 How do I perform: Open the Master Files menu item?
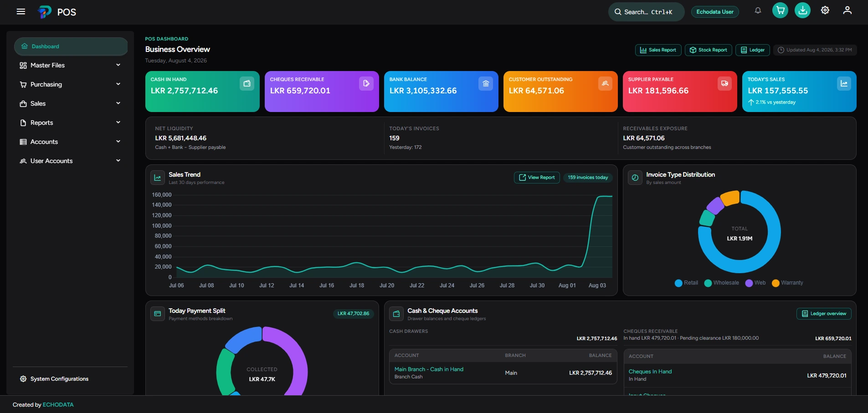pos(71,66)
